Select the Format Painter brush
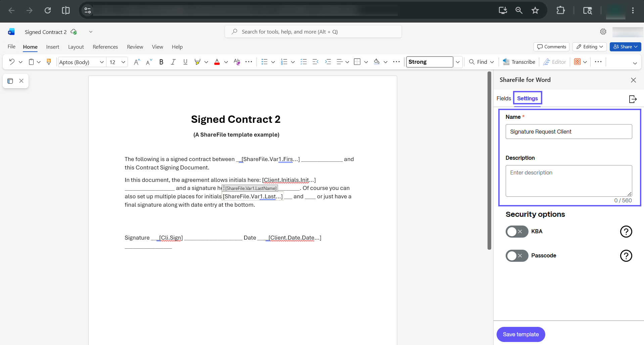This screenshot has height=345, width=644. [x=49, y=62]
